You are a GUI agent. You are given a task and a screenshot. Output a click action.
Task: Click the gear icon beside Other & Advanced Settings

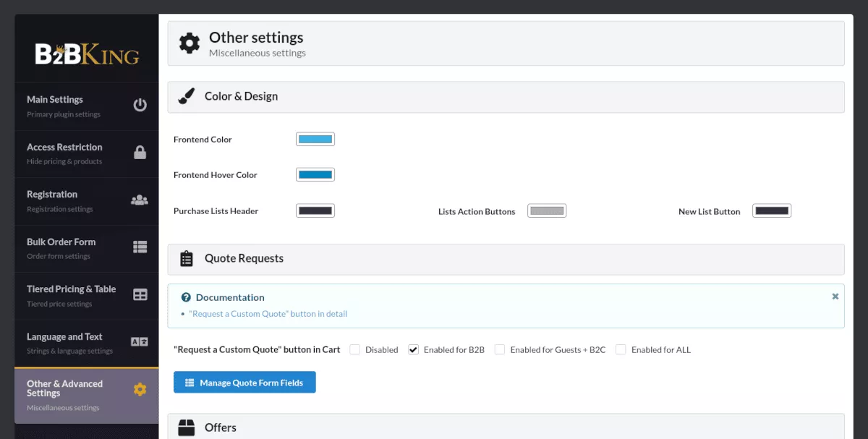tap(140, 390)
